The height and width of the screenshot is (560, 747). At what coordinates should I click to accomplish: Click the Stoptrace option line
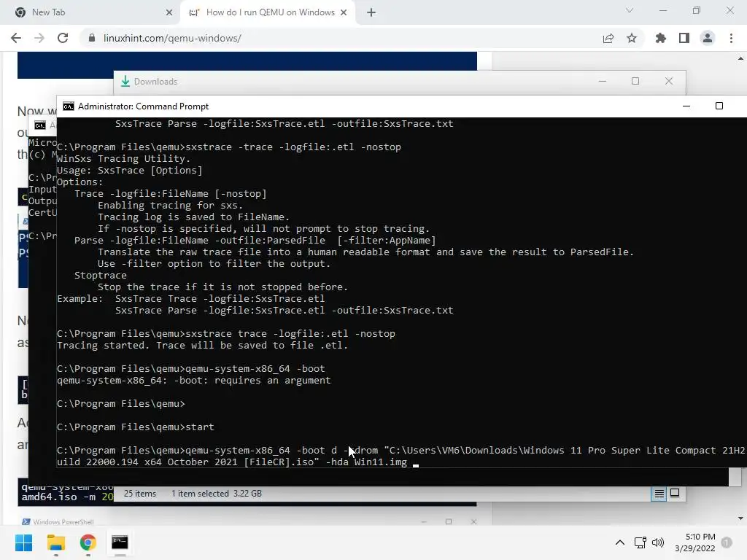101,275
